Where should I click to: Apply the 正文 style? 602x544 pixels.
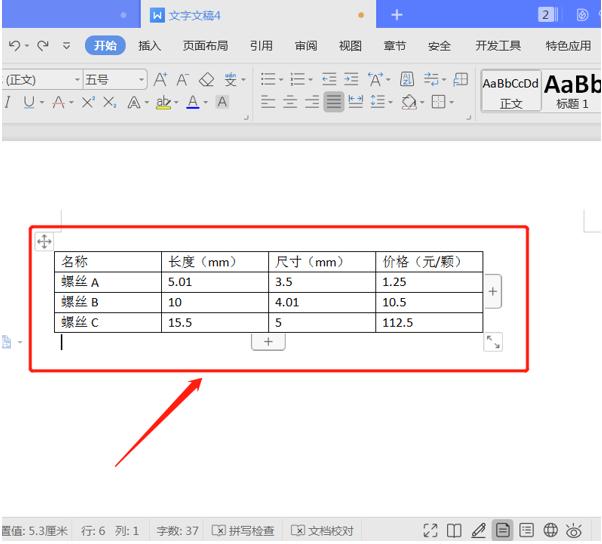(511, 91)
